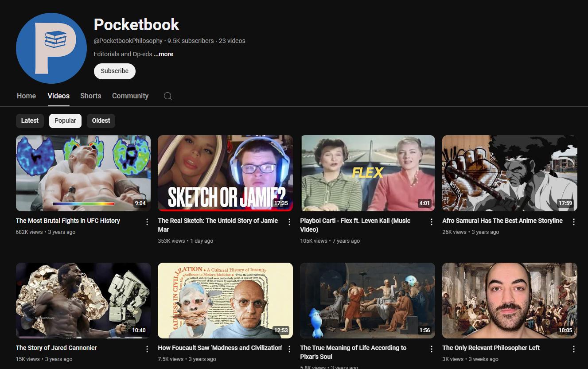Play the SKETCH OR JAMIE? thumbnail video
Screen dimensions: 588x369
(225, 173)
